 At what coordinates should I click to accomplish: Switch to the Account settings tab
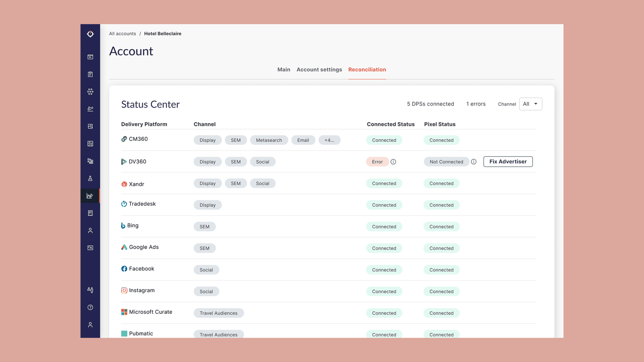tap(319, 69)
